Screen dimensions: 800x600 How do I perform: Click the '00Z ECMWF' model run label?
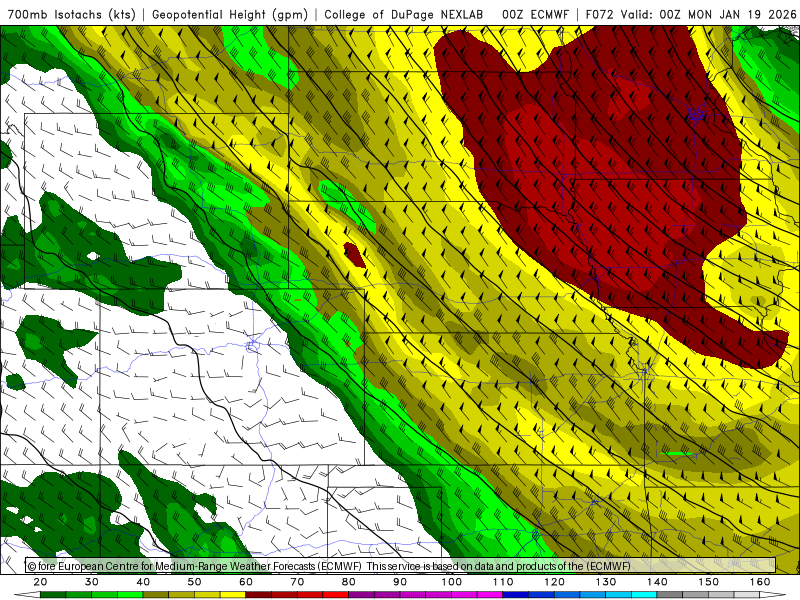click(x=535, y=14)
